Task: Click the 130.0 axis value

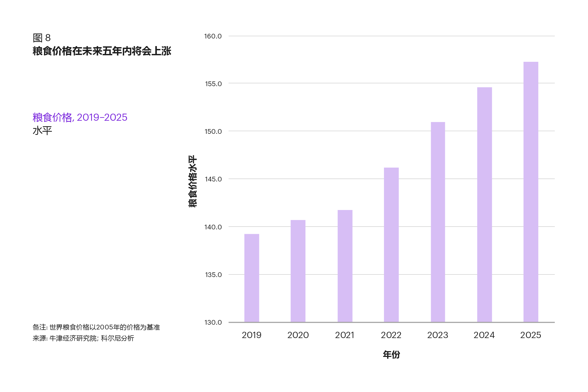Action: point(213,323)
